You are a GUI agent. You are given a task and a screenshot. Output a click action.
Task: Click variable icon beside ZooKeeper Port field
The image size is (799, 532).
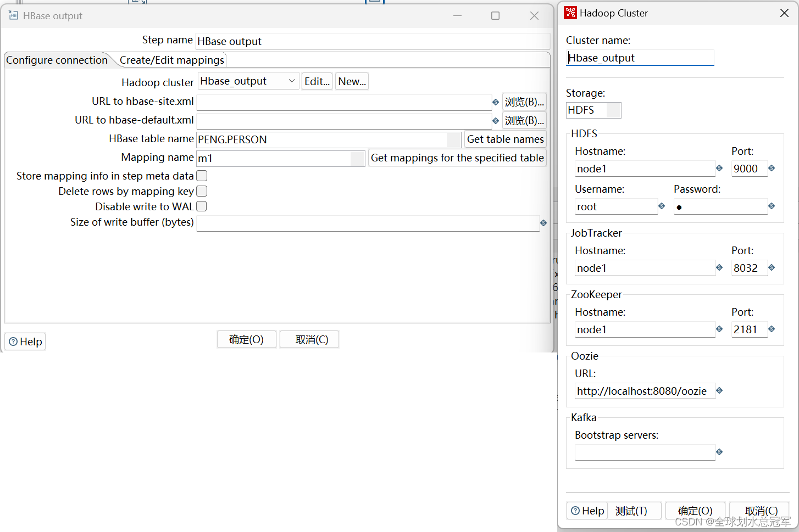coord(771,329)
